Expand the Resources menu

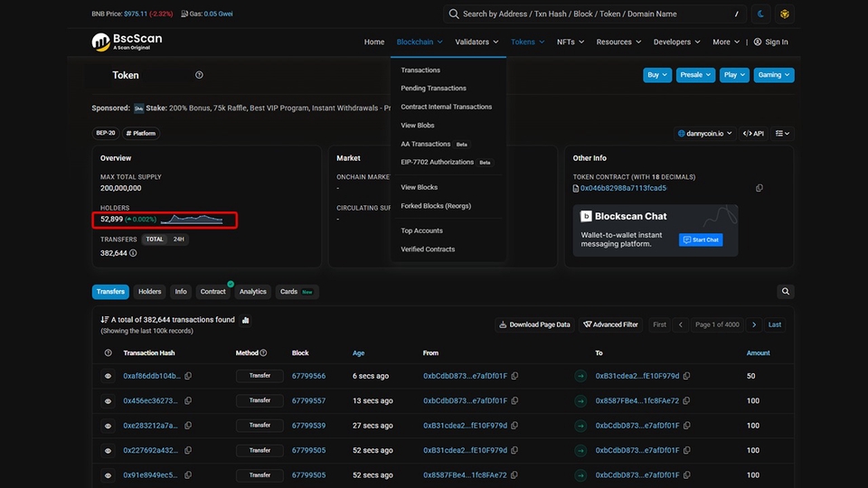(x=618, y=42)
